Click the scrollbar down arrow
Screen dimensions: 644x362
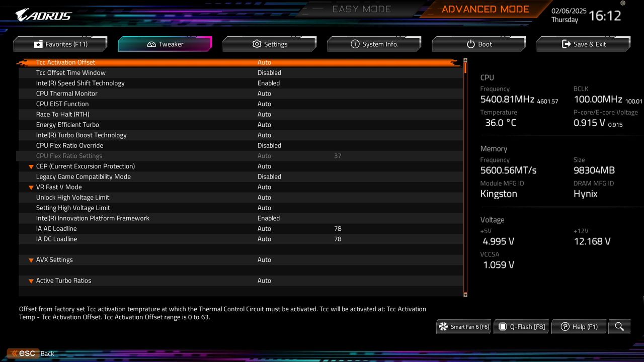[465, 295]
